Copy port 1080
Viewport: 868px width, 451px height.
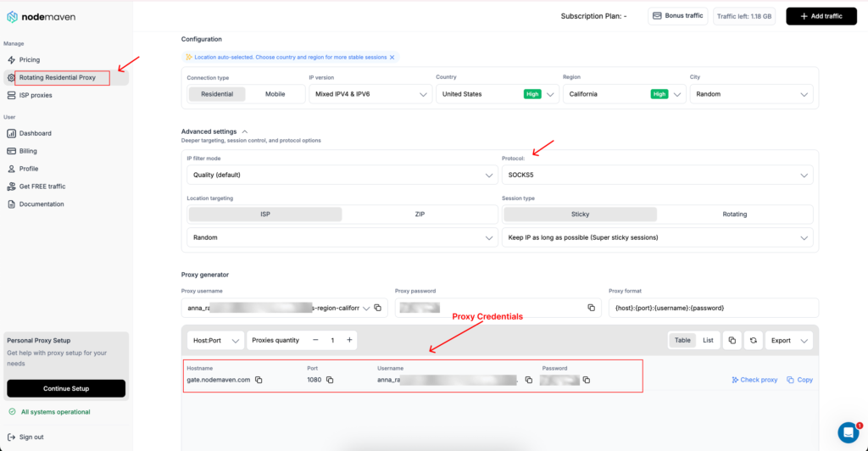tap(330, 380)
